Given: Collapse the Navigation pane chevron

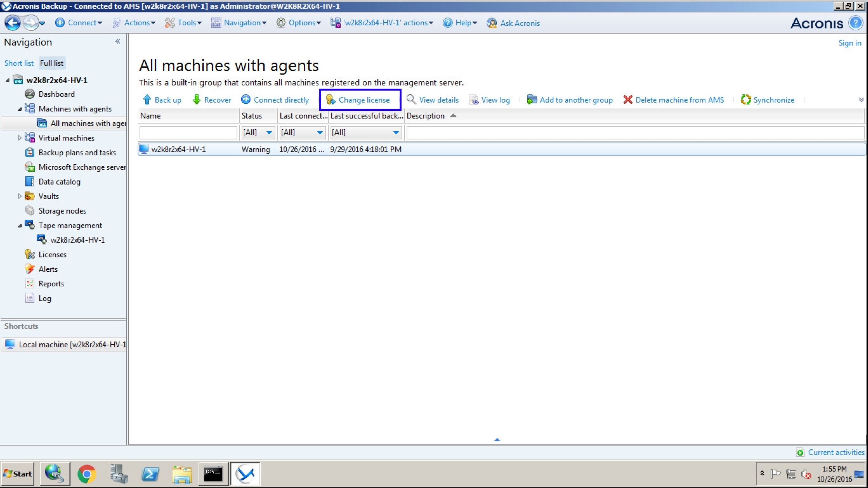Looking at the screenshot, I should pos(118,41).
